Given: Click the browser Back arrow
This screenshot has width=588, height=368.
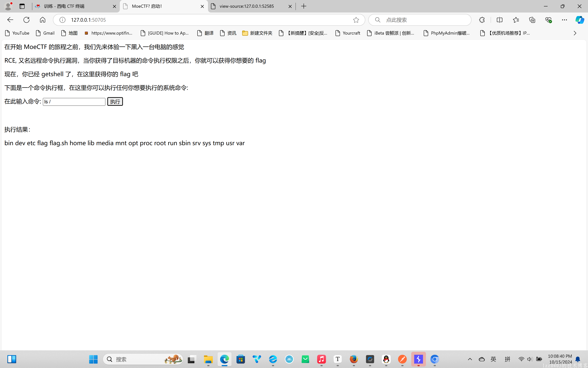Looking at the screenshot, I should click(x=10, y=20).
